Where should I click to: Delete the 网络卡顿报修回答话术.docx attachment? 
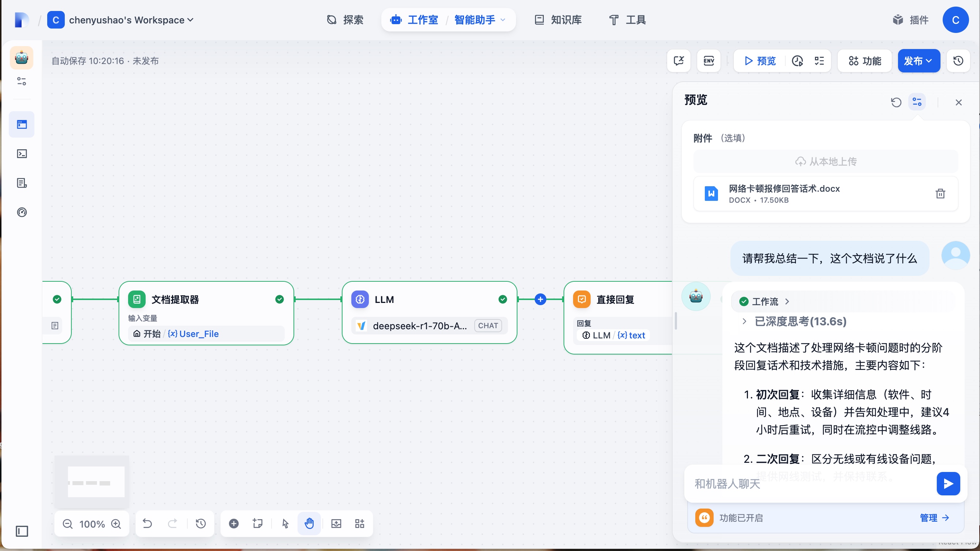(940, 194)
